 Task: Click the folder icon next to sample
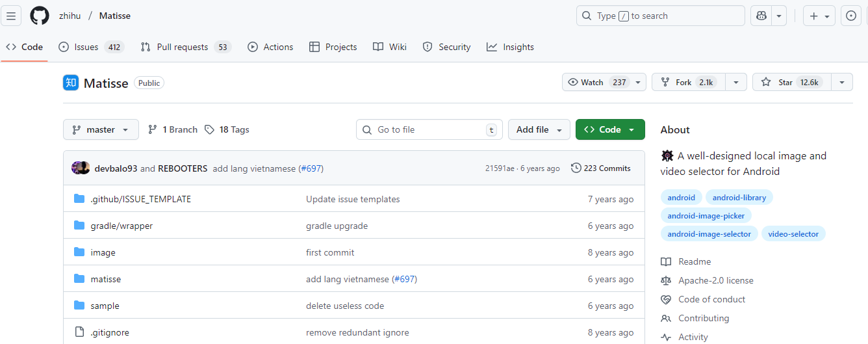[79, 306]
